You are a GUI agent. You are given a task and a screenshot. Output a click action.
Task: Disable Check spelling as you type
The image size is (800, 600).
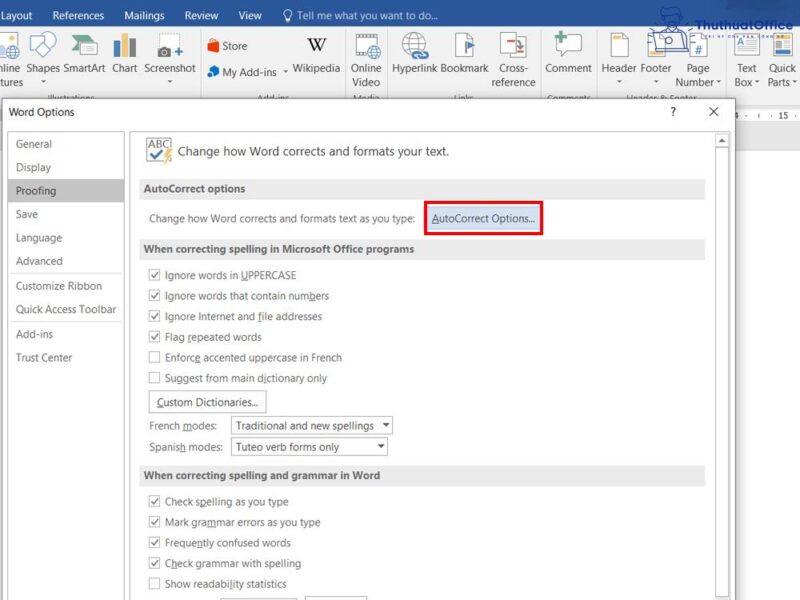click(155, 500)
